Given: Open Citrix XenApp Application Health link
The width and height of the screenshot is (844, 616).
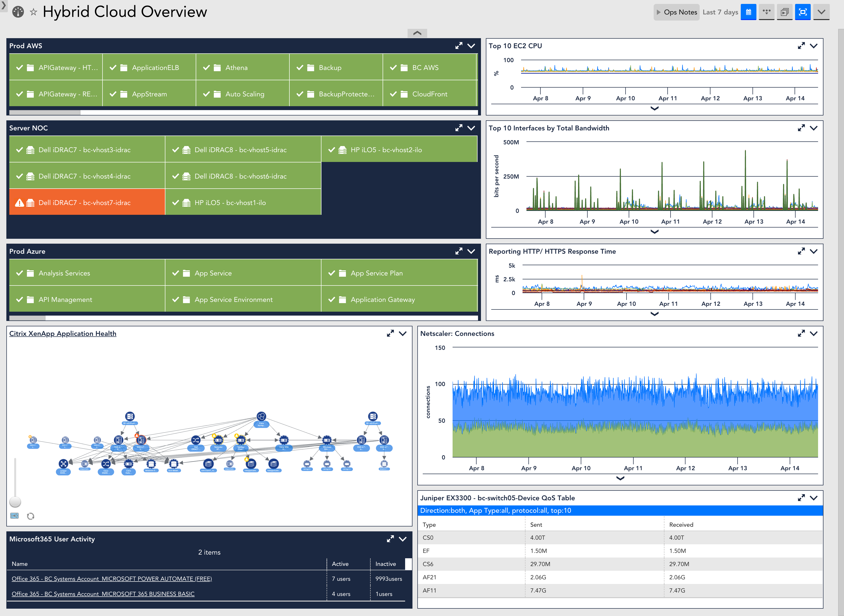Looking at the screenshot, I should pos(63,333).
